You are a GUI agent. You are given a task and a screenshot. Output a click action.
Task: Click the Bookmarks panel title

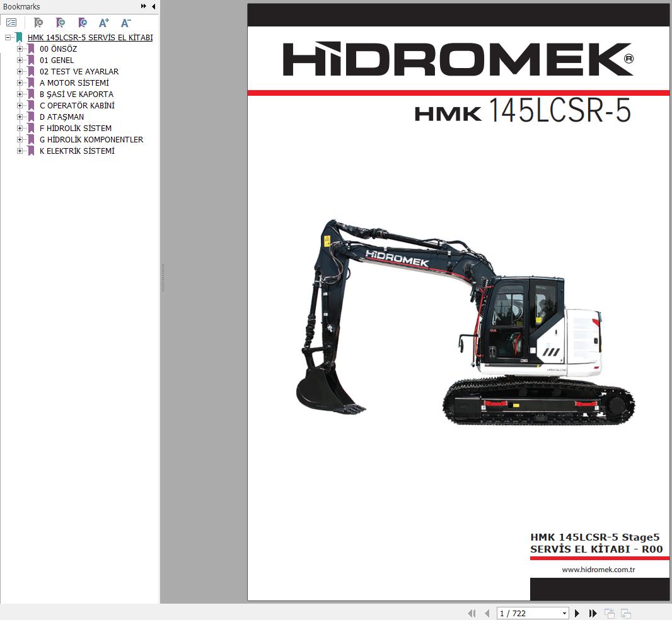[21, 6]
